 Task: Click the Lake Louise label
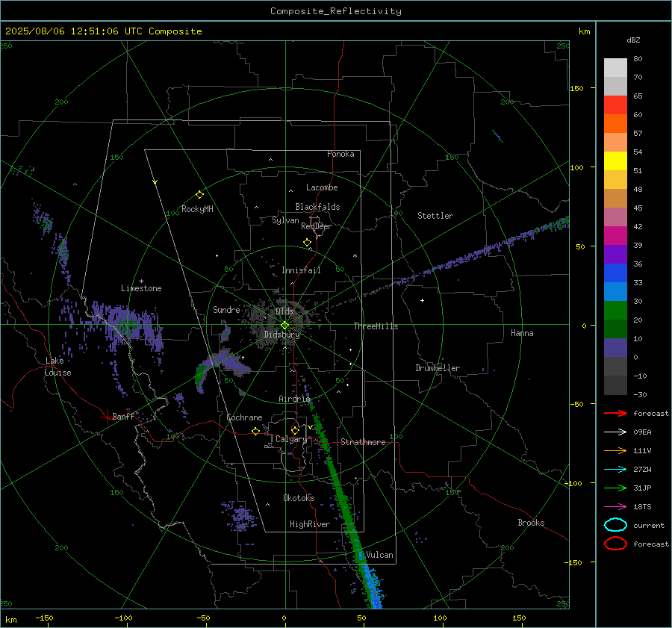(x=57, y=367)
